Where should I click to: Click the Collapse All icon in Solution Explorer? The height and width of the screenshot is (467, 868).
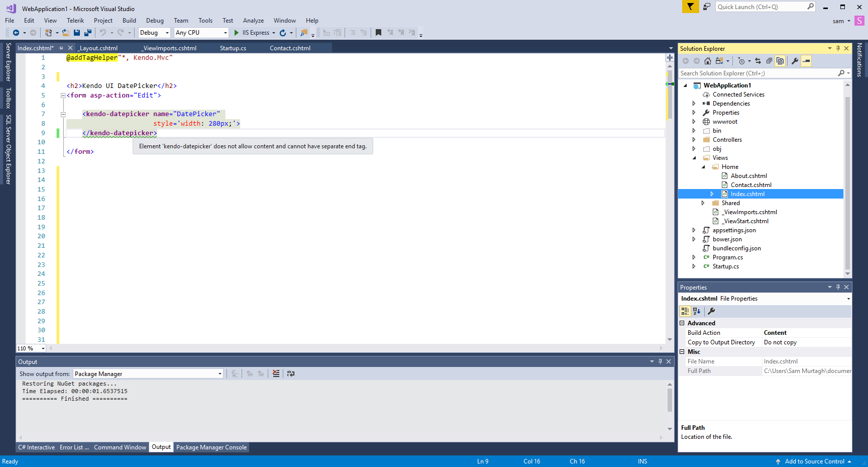(769, 61)
